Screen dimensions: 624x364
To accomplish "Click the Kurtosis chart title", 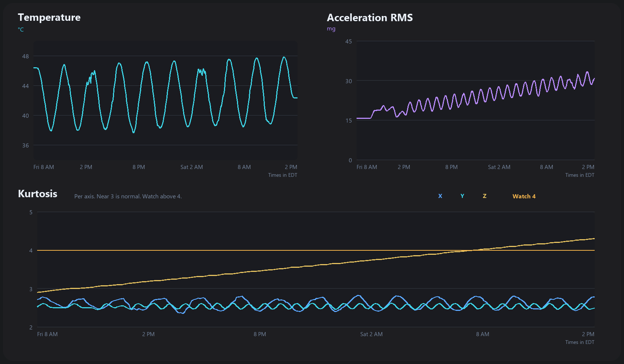I will coord(38,194).
